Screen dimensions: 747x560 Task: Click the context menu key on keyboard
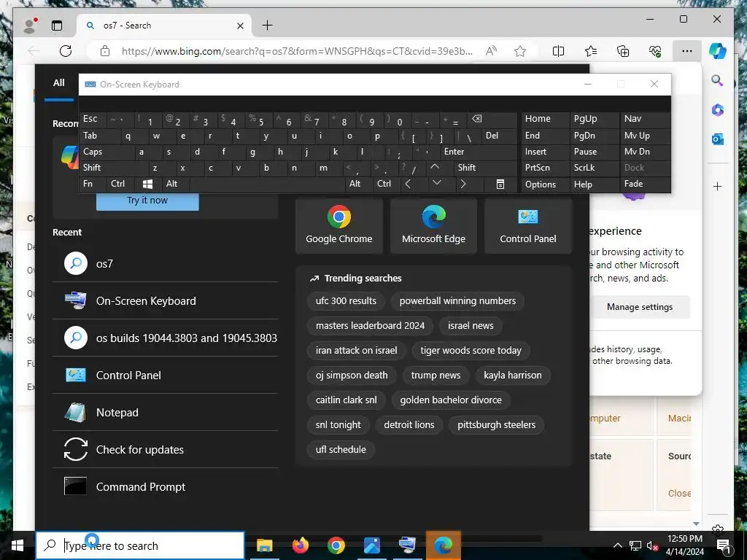coord(500,184)
